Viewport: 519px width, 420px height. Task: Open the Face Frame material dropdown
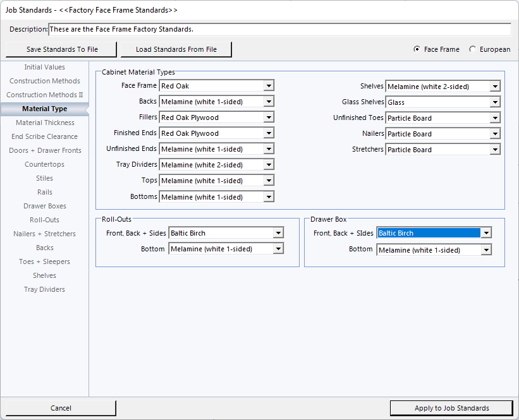269,86
